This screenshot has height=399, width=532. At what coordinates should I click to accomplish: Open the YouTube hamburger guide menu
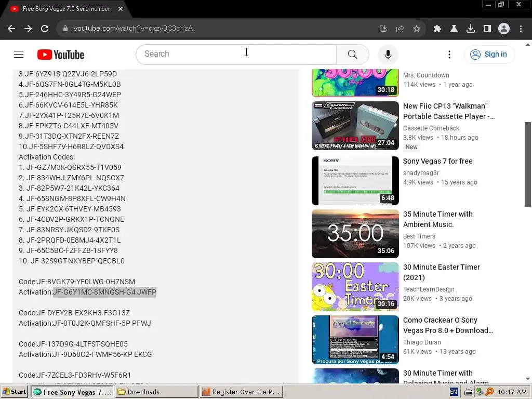19,54
